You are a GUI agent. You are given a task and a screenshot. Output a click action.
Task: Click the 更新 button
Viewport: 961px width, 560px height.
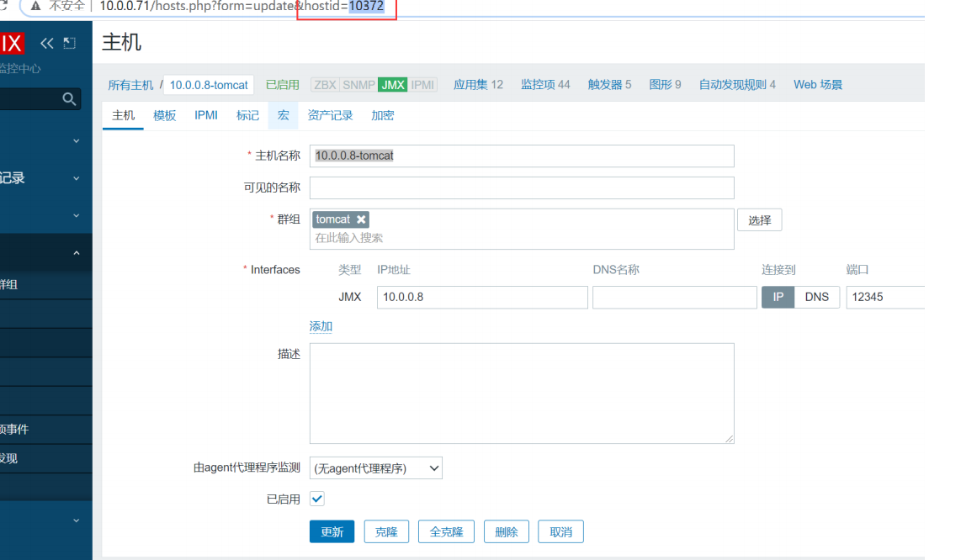point(332,531)
